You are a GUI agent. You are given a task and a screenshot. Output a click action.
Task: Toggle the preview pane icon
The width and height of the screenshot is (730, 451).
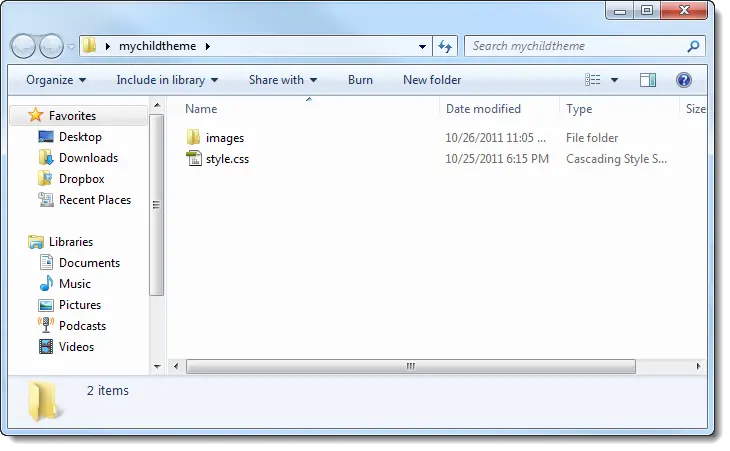tap(648, 80)
